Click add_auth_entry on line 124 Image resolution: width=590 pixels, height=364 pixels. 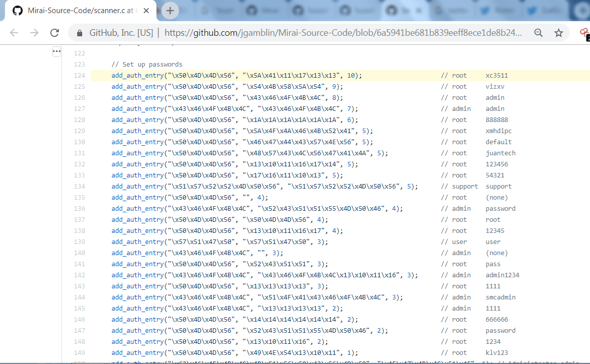(138, 76)
